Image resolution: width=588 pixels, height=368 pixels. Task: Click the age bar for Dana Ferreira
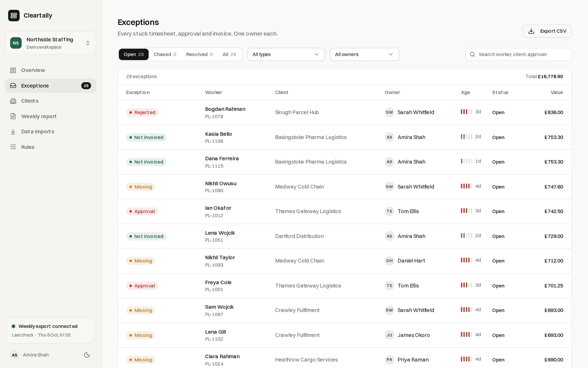466,161
